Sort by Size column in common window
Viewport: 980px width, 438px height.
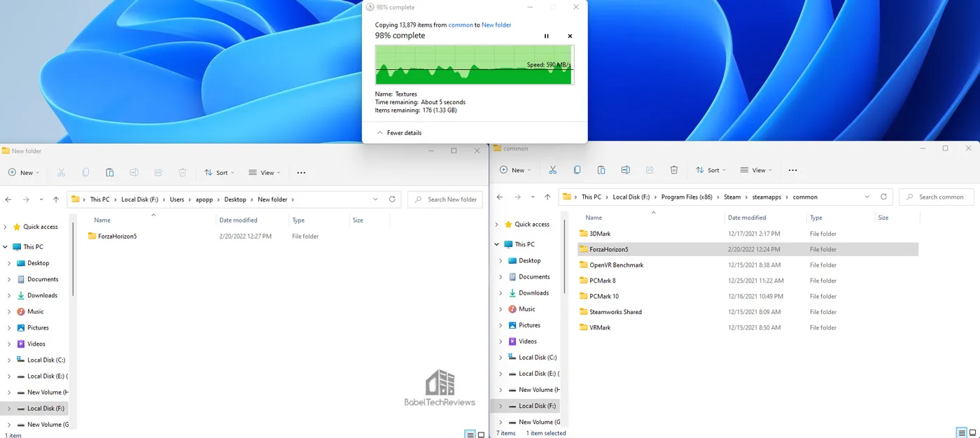pos(883,218)
